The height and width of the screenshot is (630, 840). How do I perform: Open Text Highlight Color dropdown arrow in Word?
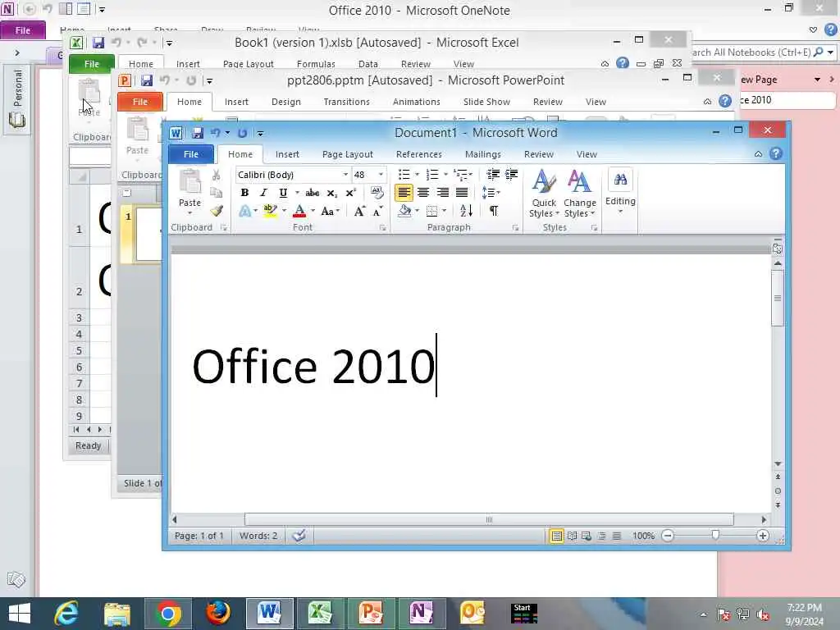tap(284, 211)
